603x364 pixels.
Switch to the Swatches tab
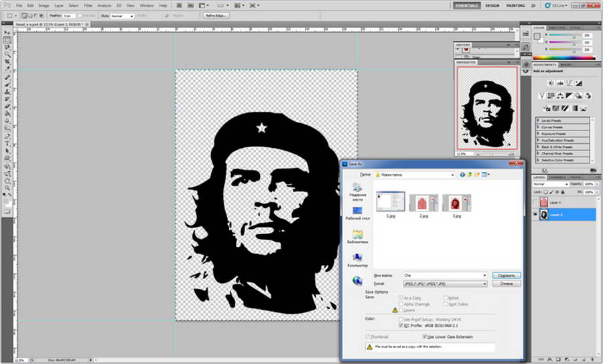tap(557, 27)
